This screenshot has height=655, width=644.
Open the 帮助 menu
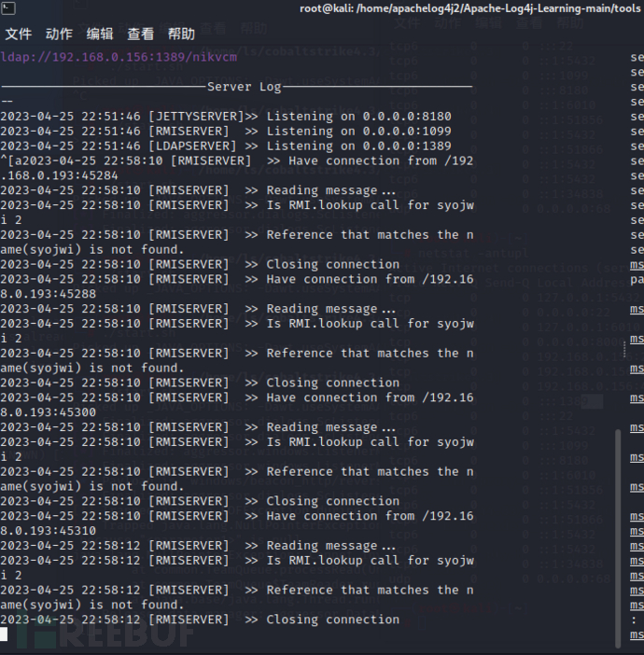tap(181, 34)
